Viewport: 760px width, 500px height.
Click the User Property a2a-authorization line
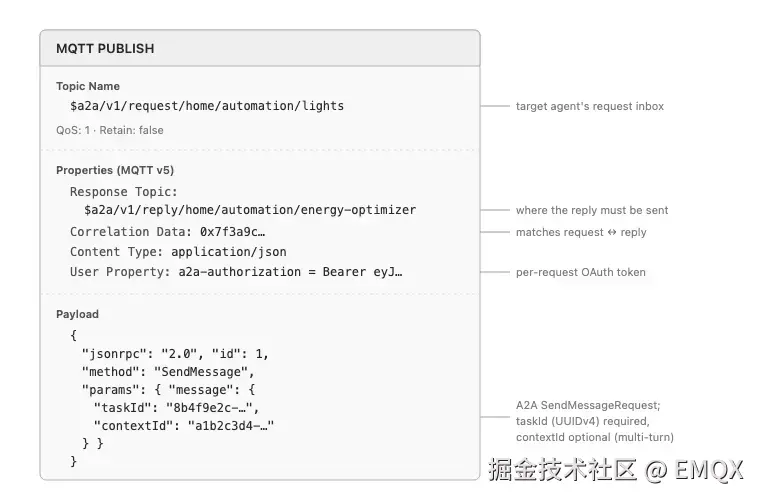pos(236,272)
